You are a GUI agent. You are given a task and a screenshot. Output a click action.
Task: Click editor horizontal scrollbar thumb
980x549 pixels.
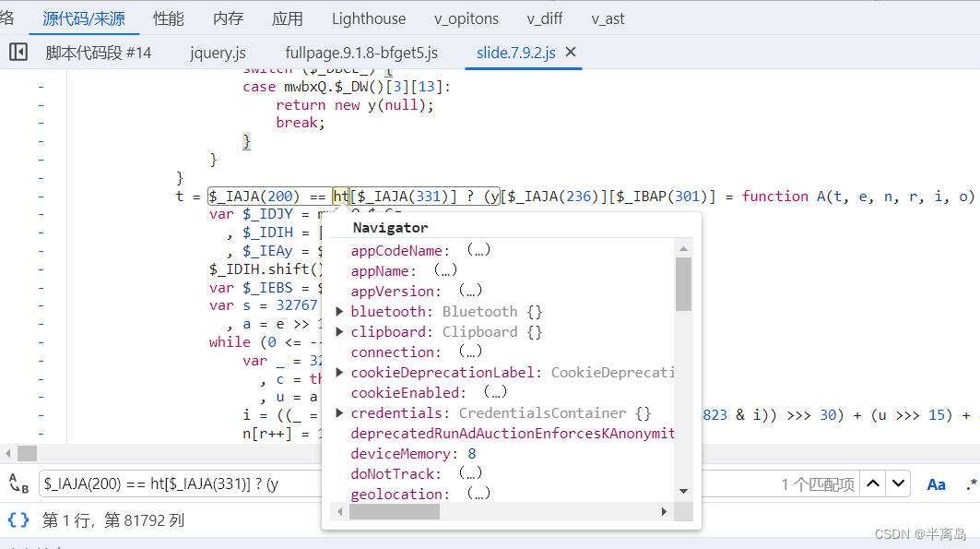click(27, 453)
